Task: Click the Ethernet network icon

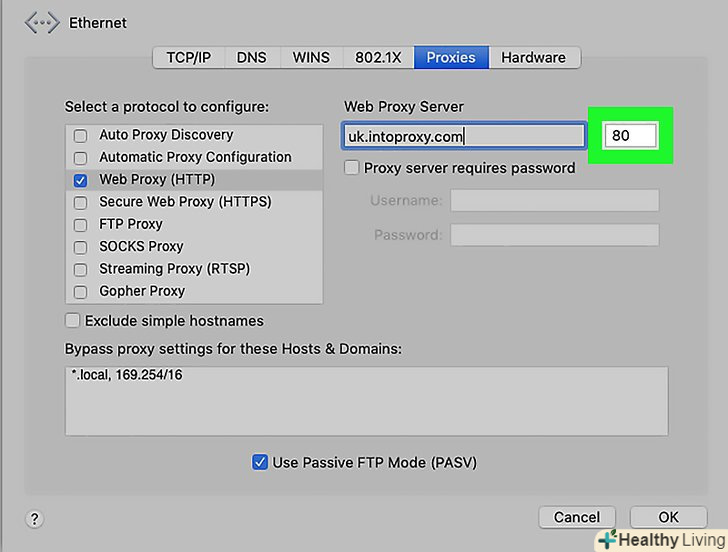Action: 42,23
